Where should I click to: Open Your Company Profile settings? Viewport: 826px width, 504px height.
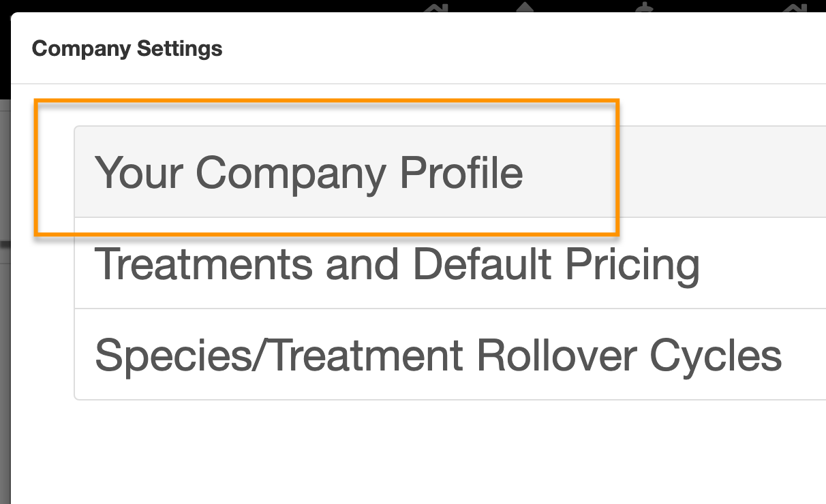click(x=308, y=172)
